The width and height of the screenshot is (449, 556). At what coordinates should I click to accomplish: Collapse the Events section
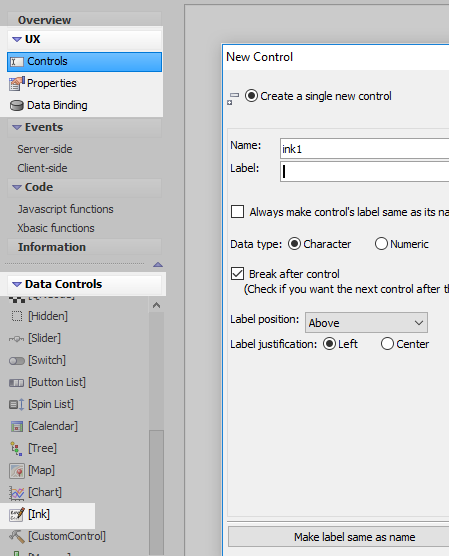(17, 127)
